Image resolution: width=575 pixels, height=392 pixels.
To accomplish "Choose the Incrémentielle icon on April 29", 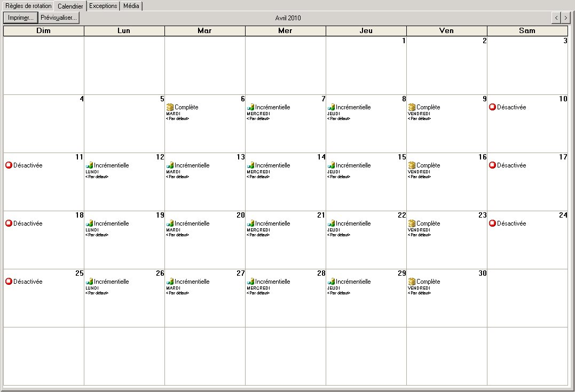I will click(x=331, y=282).
